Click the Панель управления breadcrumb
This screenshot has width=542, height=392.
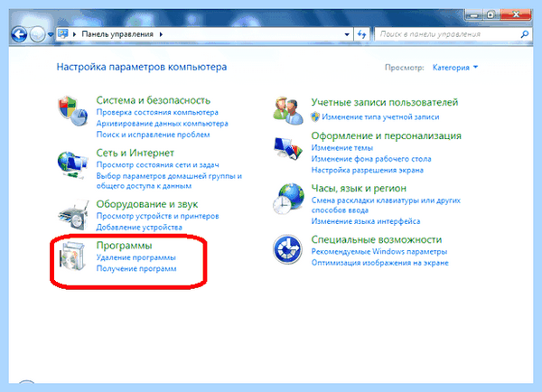tap(117, 34)
